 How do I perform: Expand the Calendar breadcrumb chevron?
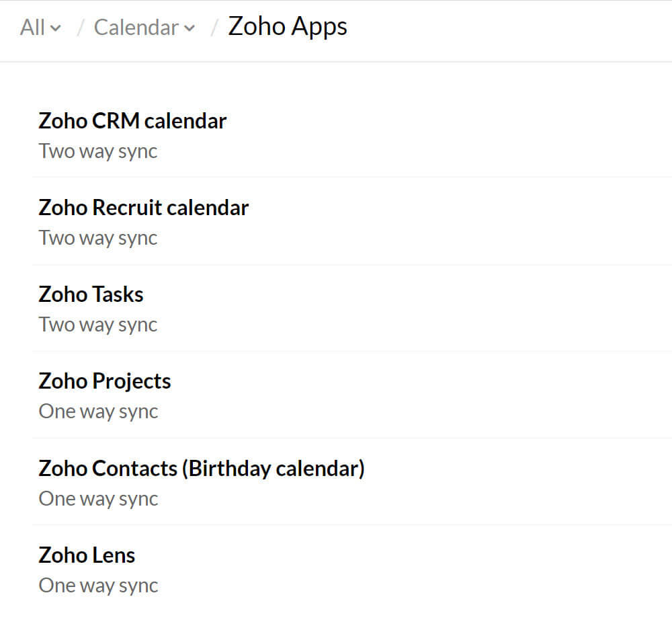tap(190, 28)
